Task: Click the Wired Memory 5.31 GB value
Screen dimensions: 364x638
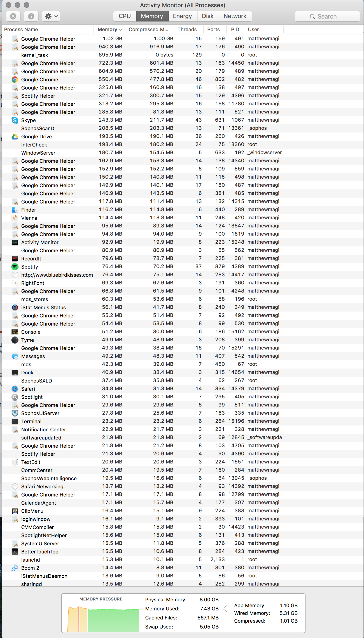Action: [289, 613]
